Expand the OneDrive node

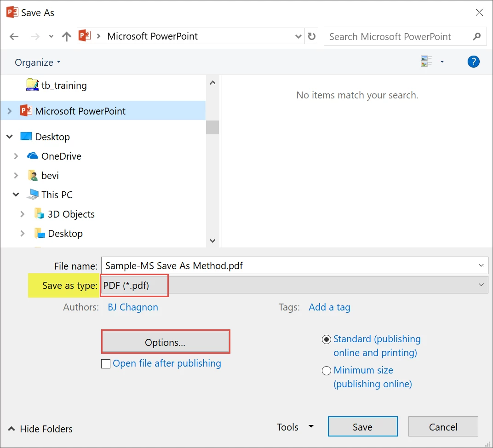pyautogui.click(x=16, y=156)
